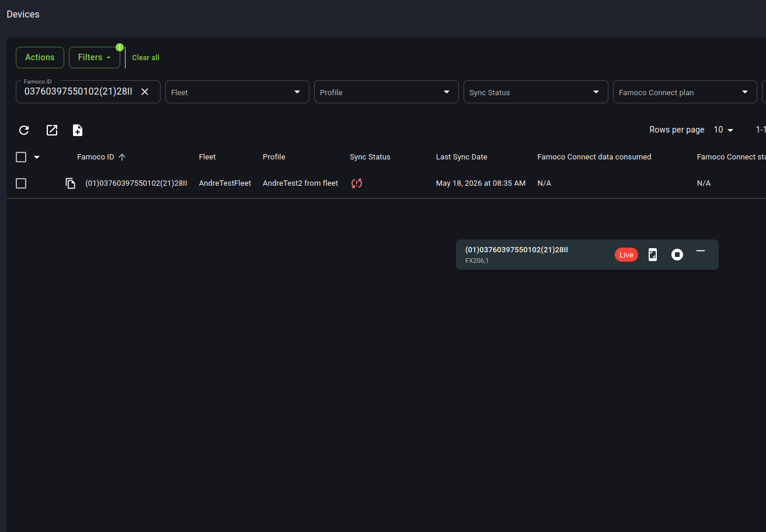The image size is (766, 532).
Task: Collapse the Filters button
Action: [95, 57]
